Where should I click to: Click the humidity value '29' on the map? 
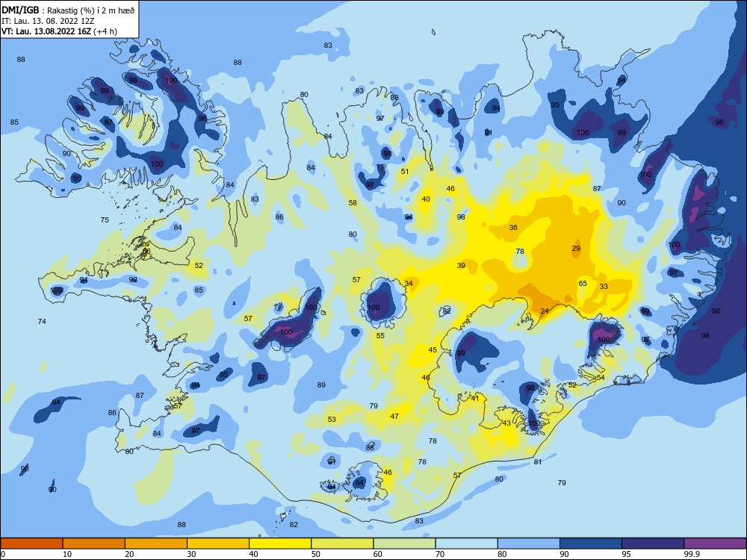576,248
